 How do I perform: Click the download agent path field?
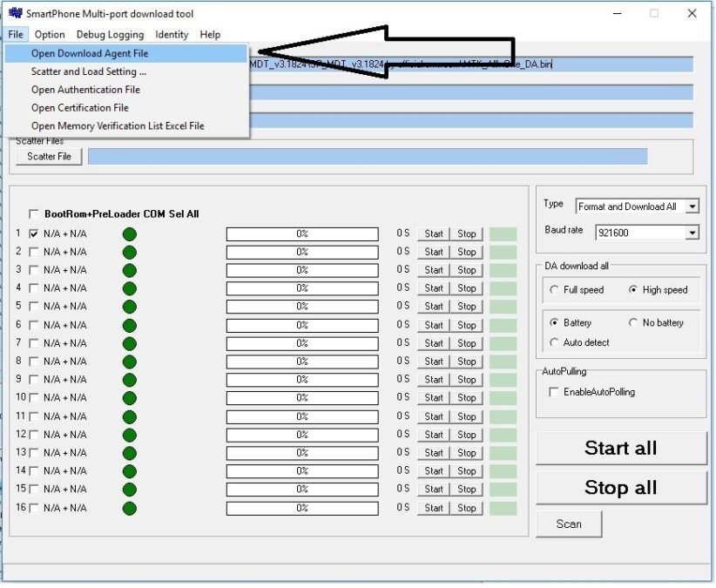click(x=471, y=64)
